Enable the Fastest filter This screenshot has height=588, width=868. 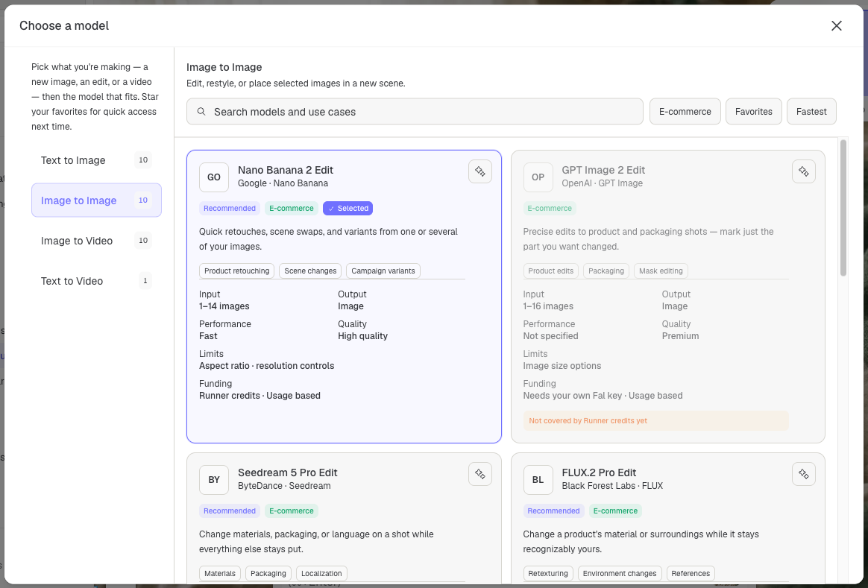click(x=811, y=112)
